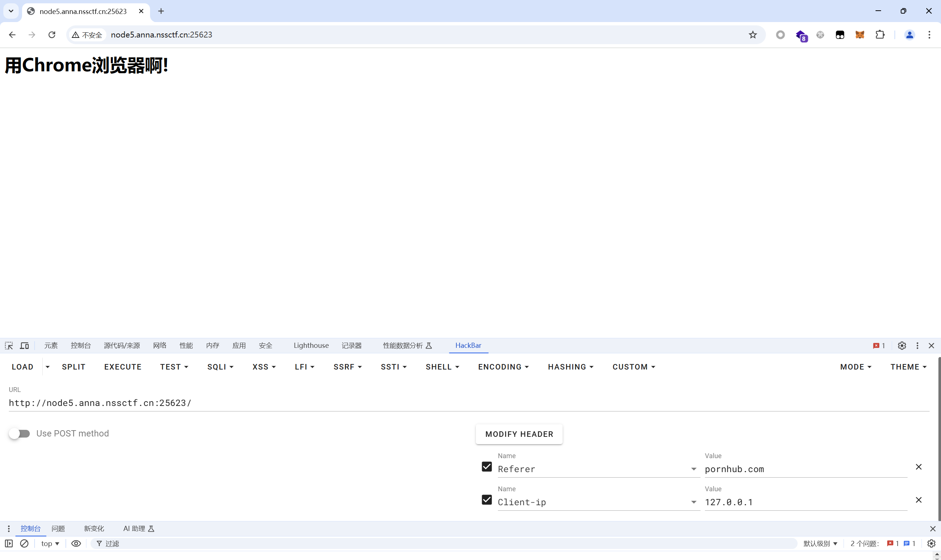Activate the DevTools inspect element picker

click(x=9, y=345)
